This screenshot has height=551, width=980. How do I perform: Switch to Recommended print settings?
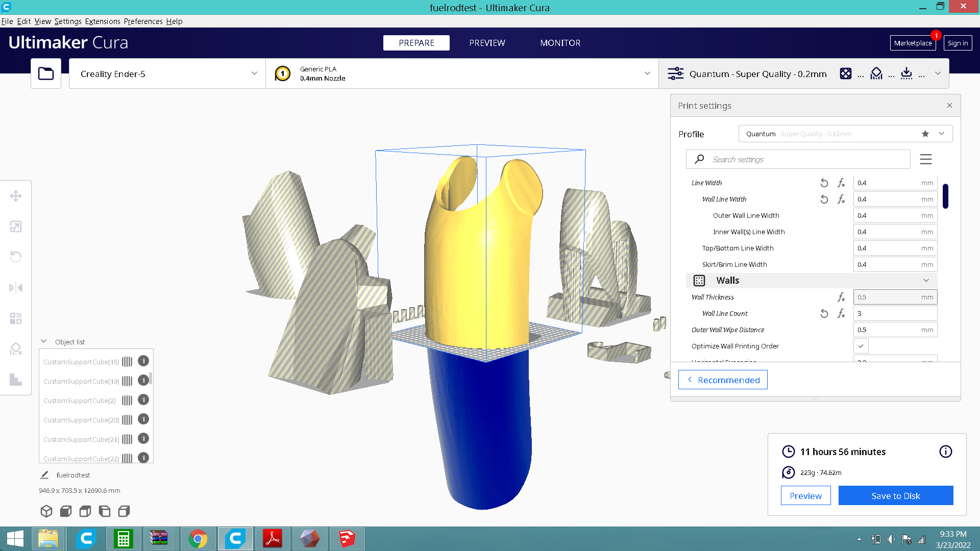pos(723,380)
